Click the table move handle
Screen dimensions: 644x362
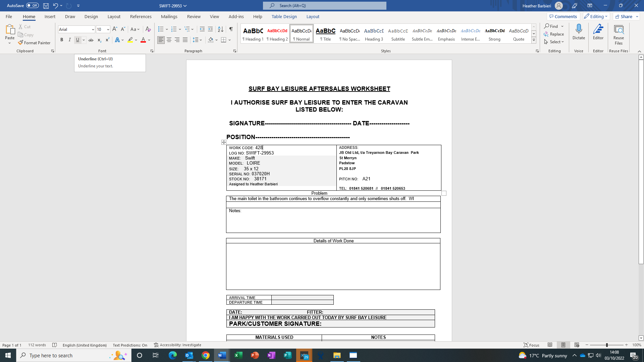(224, 142)
